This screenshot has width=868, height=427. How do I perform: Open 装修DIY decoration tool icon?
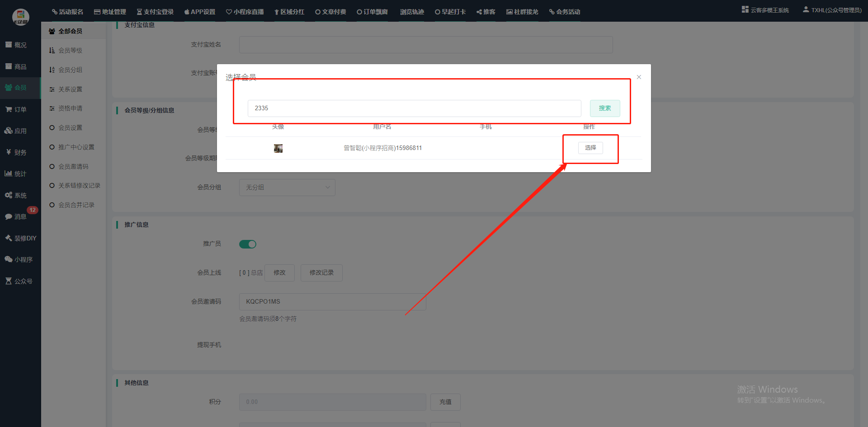click(9, 238)
